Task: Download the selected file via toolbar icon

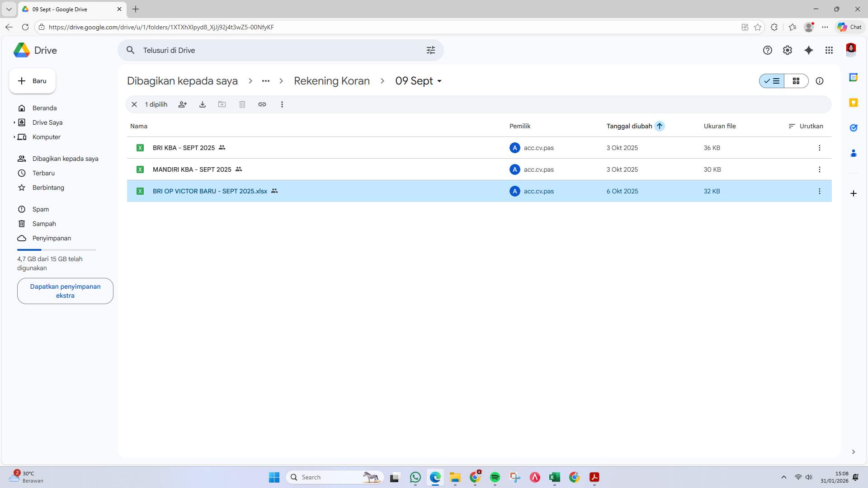Action: tap(203, 104)
